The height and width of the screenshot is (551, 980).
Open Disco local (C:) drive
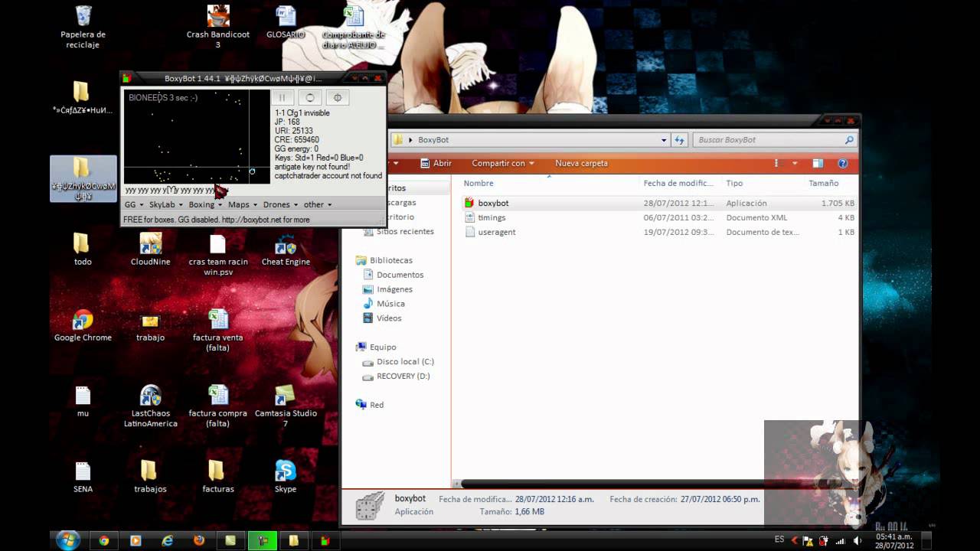[x=398, y=361]
